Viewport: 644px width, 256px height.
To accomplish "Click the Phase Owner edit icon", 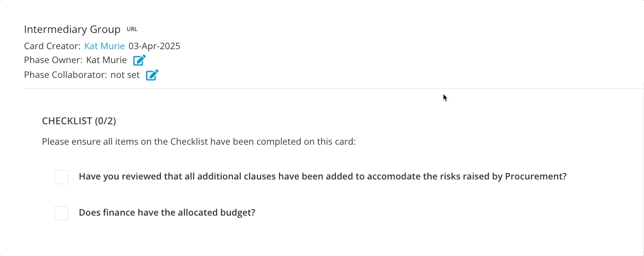I will click(139, 60).
